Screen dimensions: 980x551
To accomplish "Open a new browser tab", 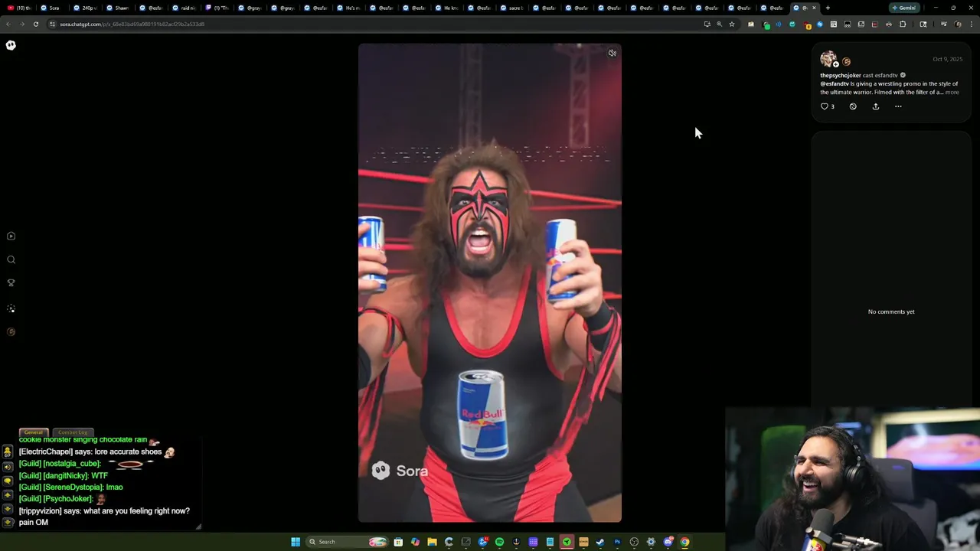I will coord(828,8).
